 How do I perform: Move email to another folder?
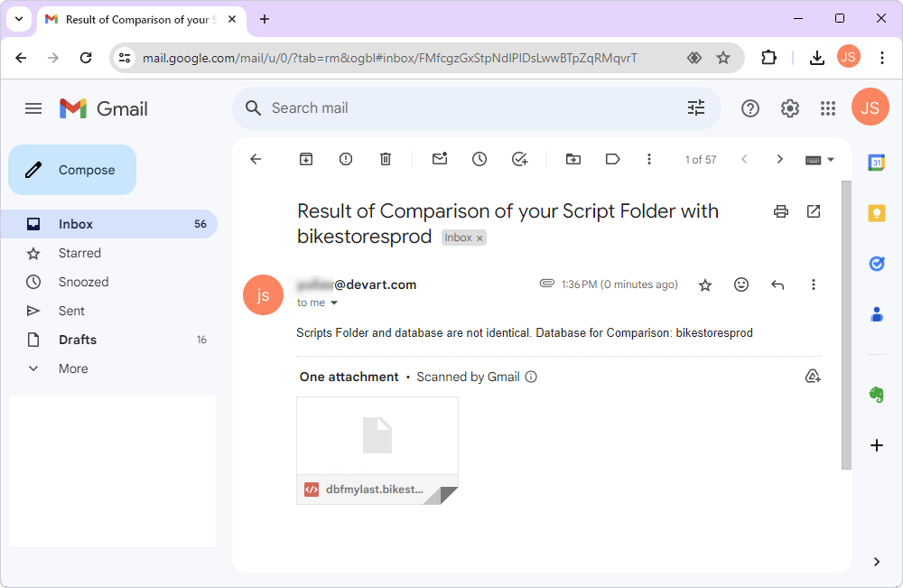[x=573, y=159]
